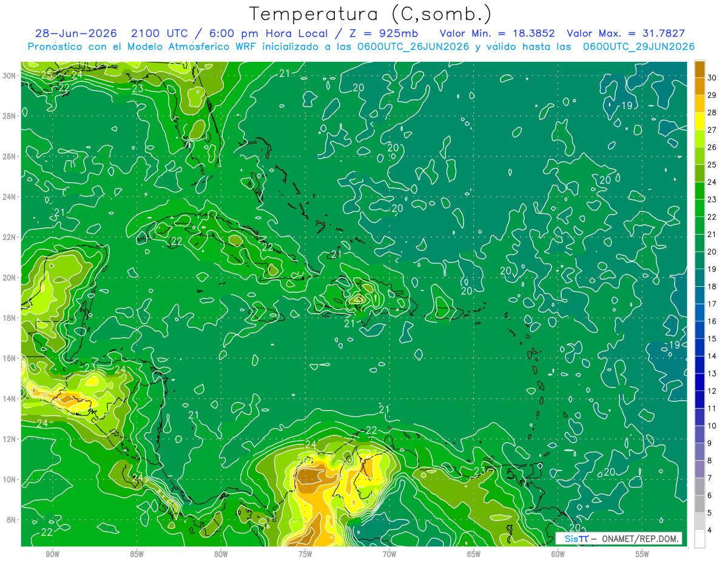The width and height of the screenshot is (728, 562).
Task: Click '6:00 pm Hora Local' text
Action: pyautogui.click(x=268, y=33)
